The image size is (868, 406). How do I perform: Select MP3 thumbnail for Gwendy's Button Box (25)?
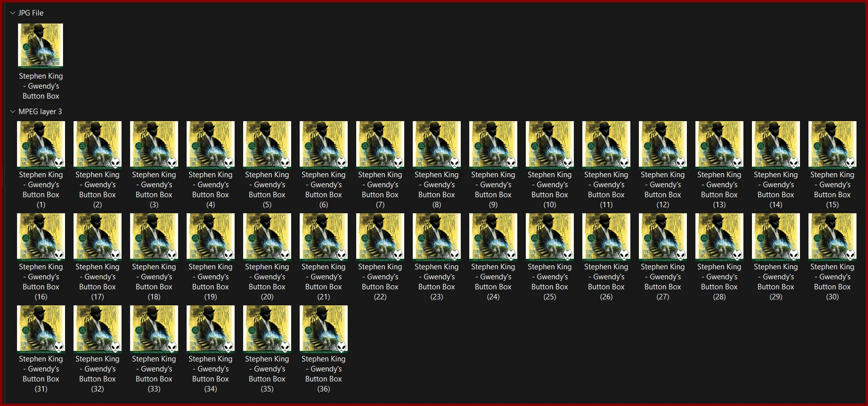pos(550,236)
